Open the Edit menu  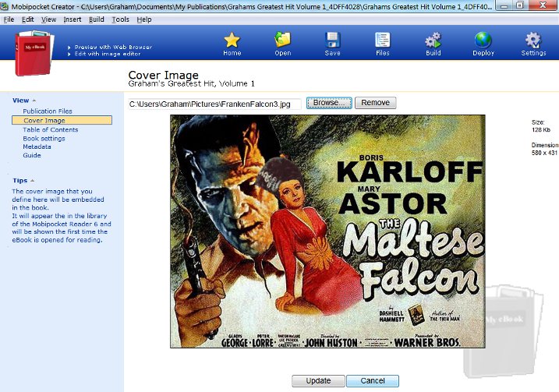28,19
